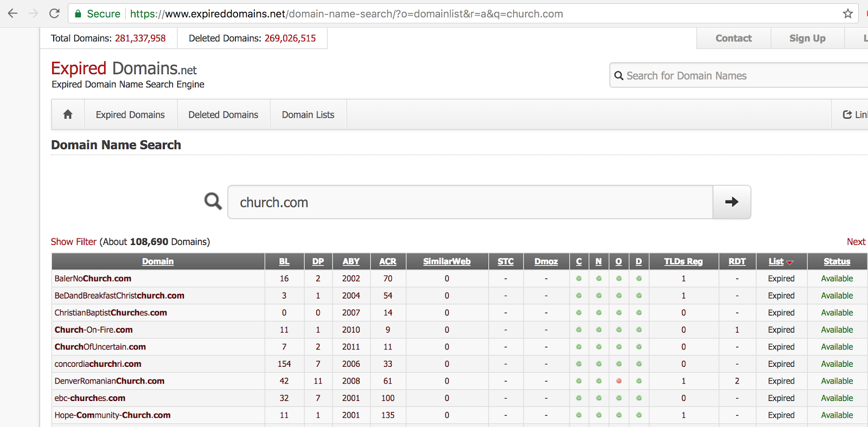Sort table by ABY column header
This screenshot has width=868, height=427.
tap(351, 262)
